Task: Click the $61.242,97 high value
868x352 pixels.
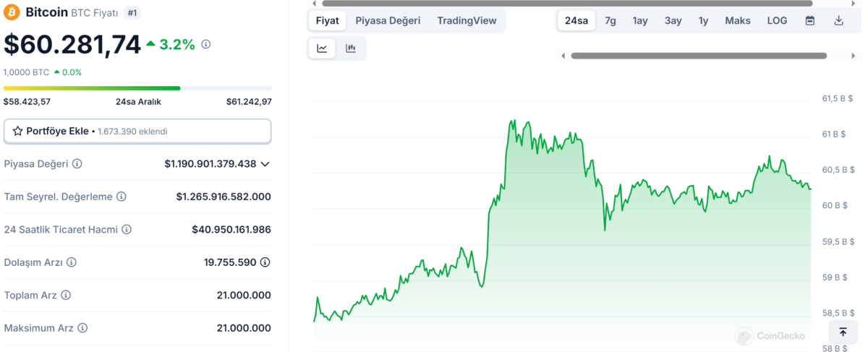Action: 249,102
